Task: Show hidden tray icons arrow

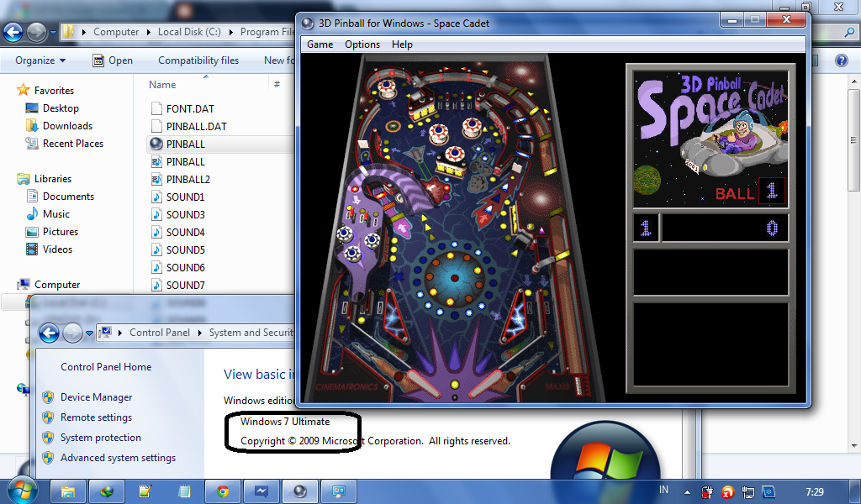Action: tap(687, 492)
